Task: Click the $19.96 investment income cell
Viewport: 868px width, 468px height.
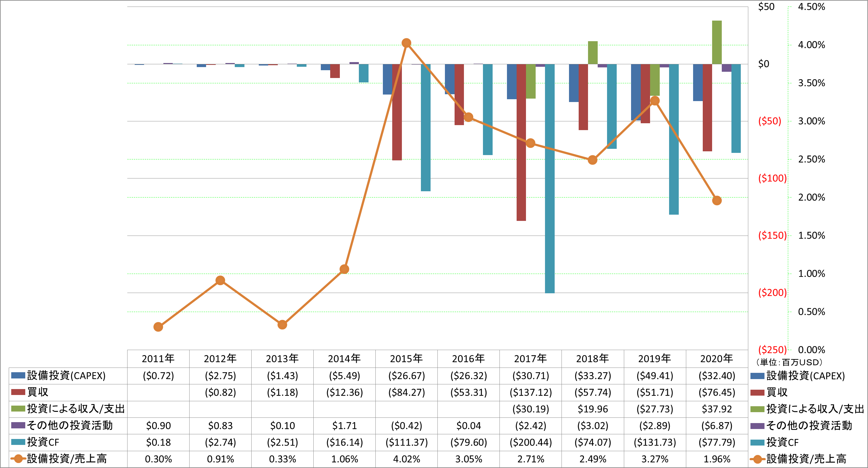Action: pos(593,409)
